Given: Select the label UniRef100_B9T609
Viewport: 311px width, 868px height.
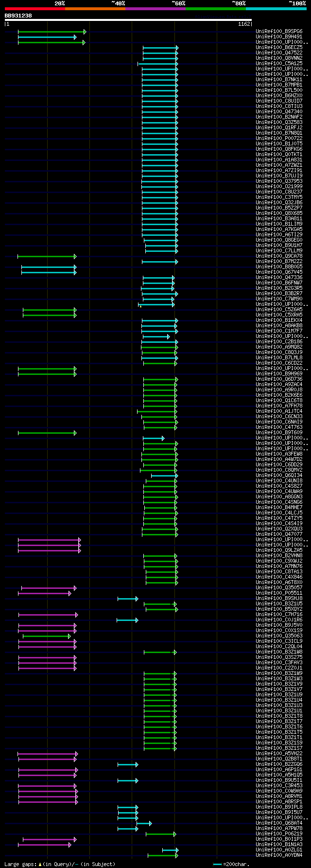Looking at the screenshot, I should (x=279, y=433).
